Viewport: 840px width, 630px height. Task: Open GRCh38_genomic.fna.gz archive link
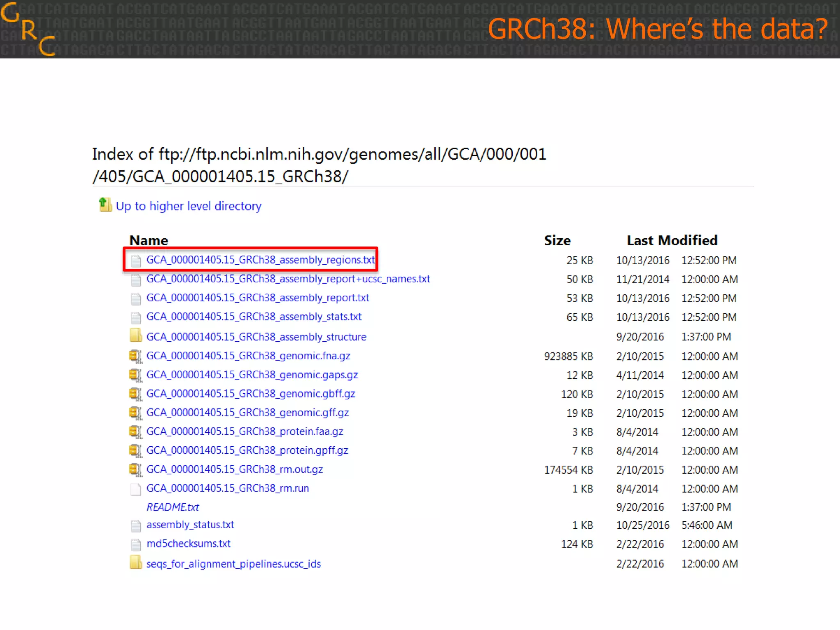248,356
